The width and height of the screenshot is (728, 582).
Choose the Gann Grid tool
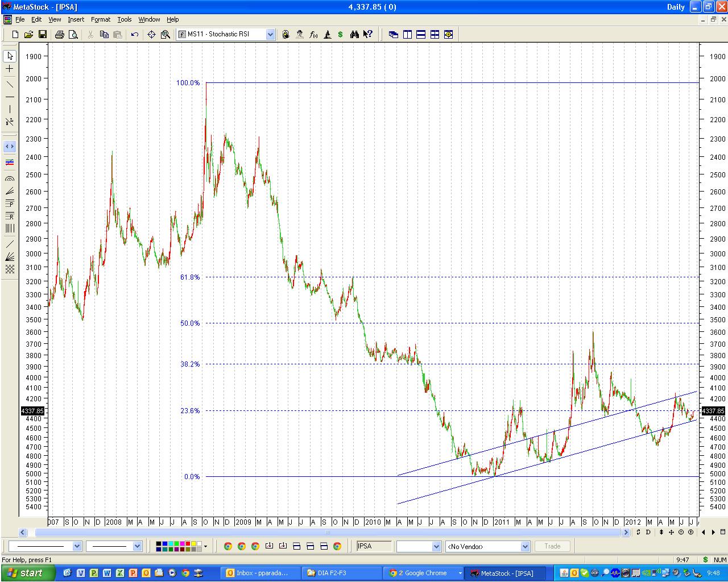[x=10, y=269]
